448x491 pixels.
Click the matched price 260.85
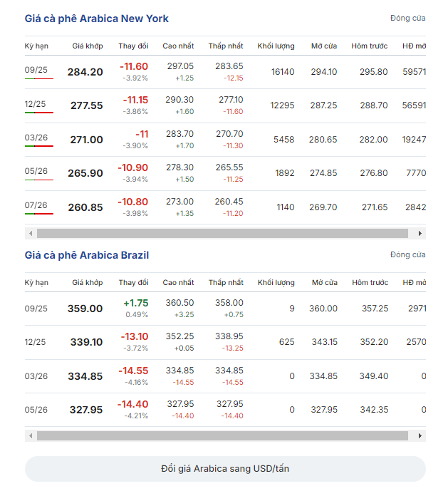85,207
